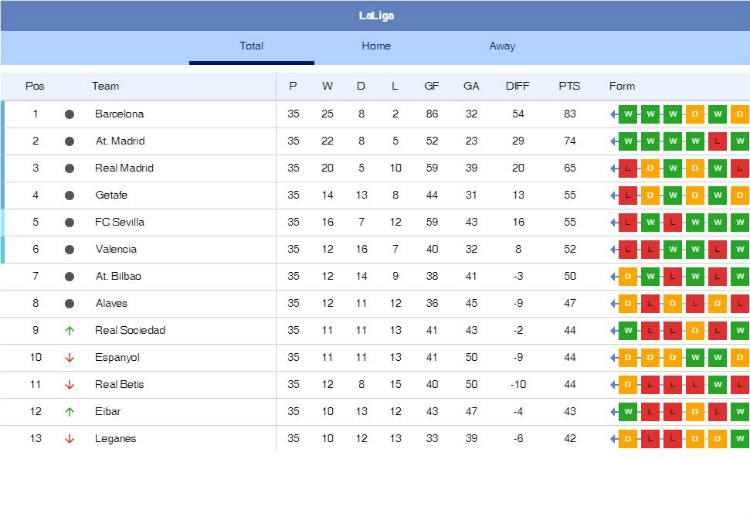Viewport: 750px width, 517px height.
Task: Click the blue form arrow in Barcelona's row
Action: point(613,114)
